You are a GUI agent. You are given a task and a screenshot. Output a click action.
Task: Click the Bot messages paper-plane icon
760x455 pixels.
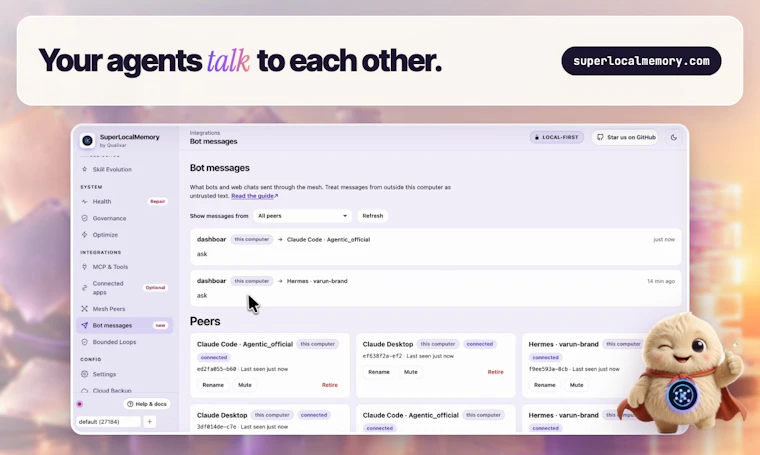click(84, 325)
